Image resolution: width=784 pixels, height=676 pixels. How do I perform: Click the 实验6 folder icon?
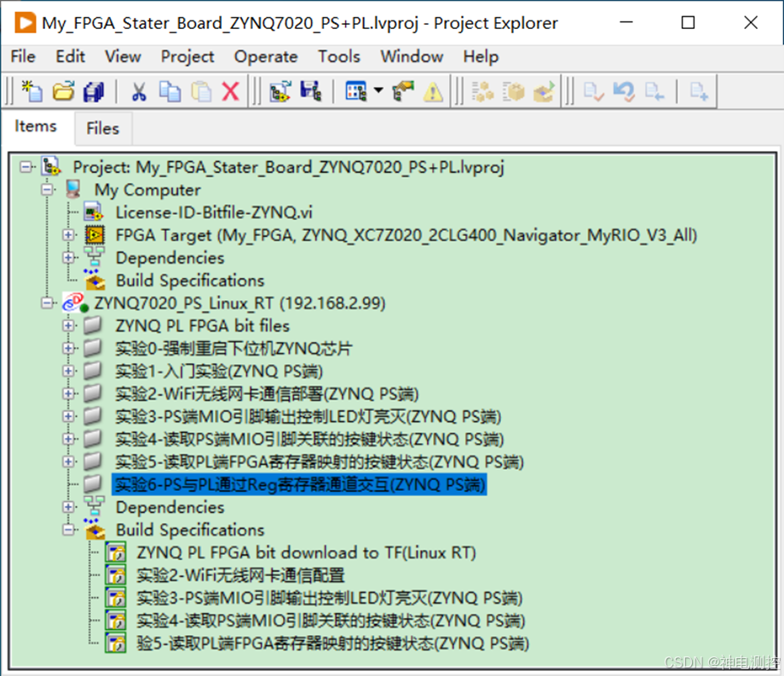pyautogui.click(x=93, y=483)
